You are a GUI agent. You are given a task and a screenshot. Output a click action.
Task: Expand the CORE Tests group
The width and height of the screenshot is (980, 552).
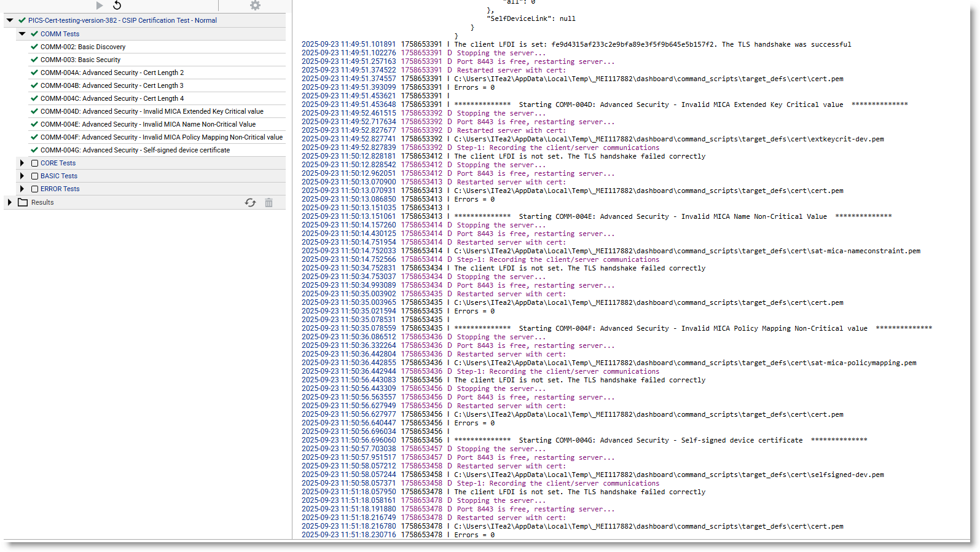[22, 163]
